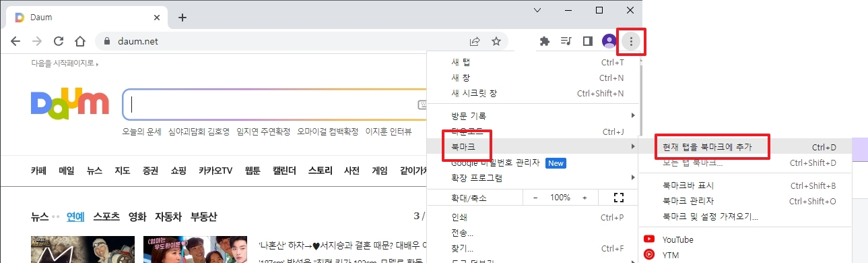This screenshot has width=868, height=263.
Task: Go back with the back arrow
Action: click(15, 41)
